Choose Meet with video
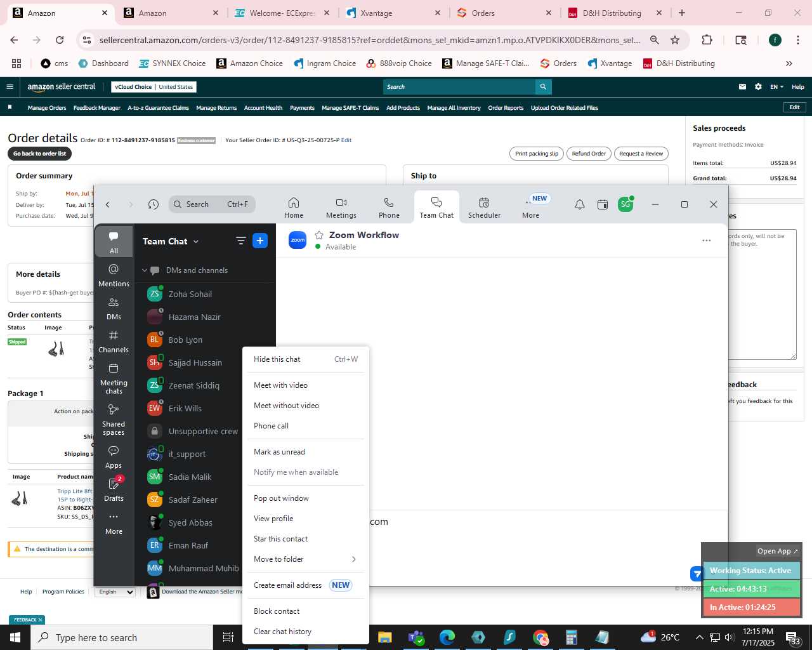812x650 pixels. pos(304,385)
